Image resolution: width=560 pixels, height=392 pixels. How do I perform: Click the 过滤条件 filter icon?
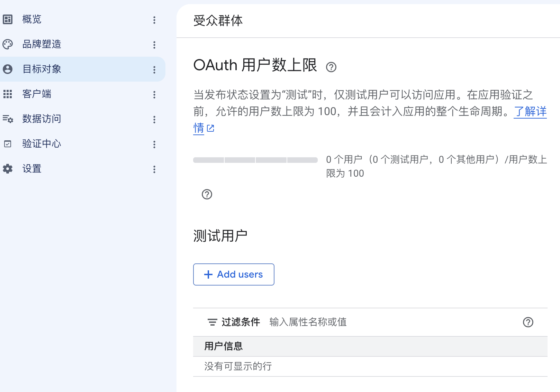click(212, 322)
